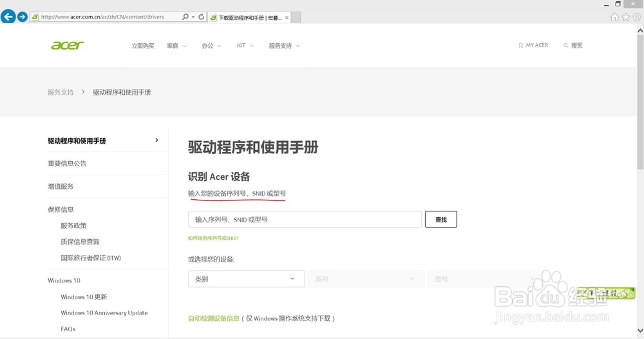Expand the 家庭 navigation menu
Viewport: 644px width, 339px height.
coord(176,46)
